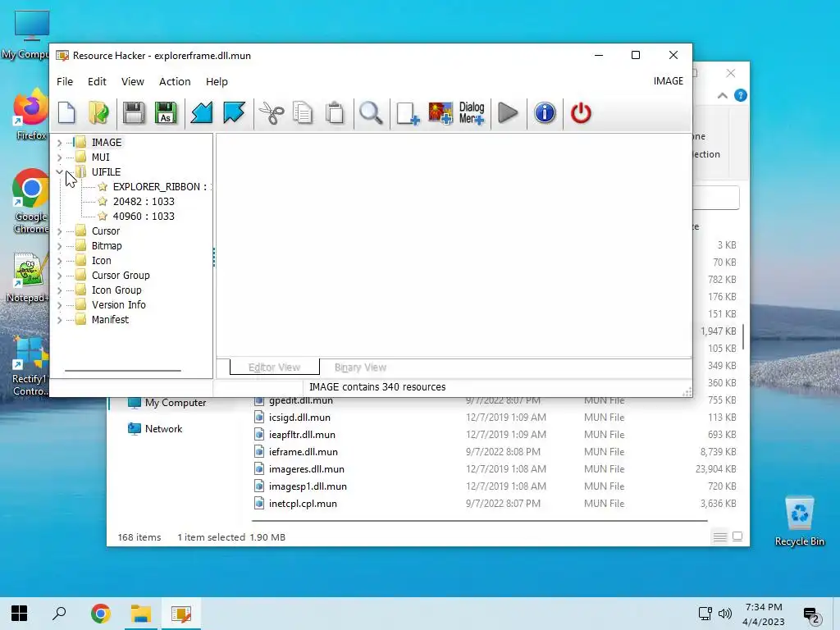
Task: Select the 40960 : 1033 resource
Action: click(x=144, y=217)
